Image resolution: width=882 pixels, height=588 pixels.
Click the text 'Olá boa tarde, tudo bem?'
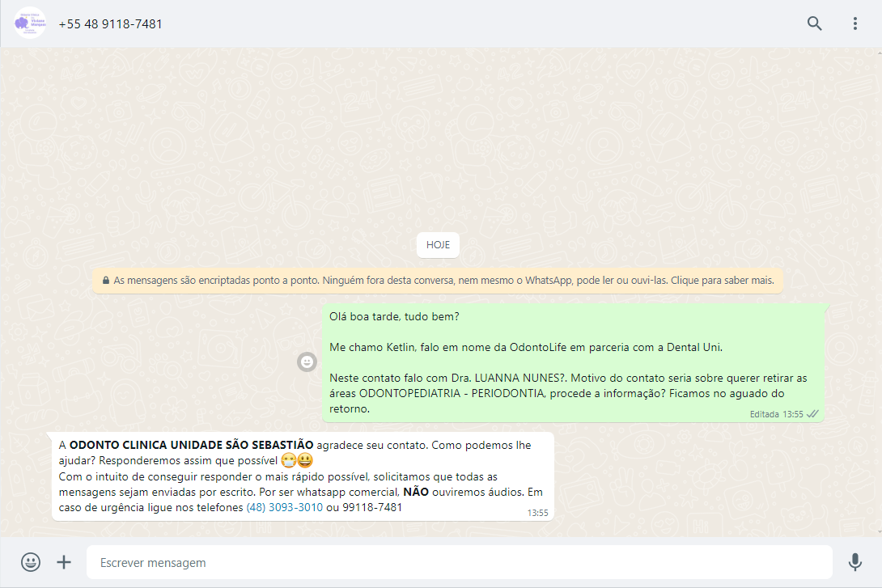click(394, 316)
